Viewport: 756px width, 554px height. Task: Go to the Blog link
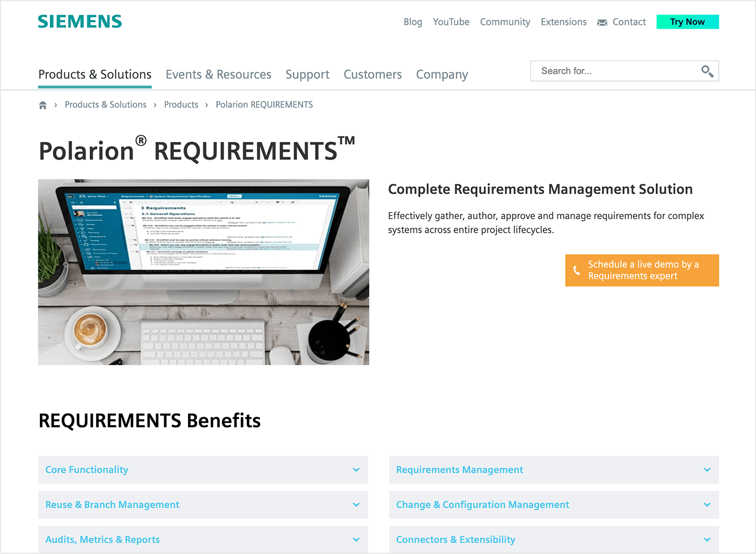pyautogui.click(x=413, y=22)
